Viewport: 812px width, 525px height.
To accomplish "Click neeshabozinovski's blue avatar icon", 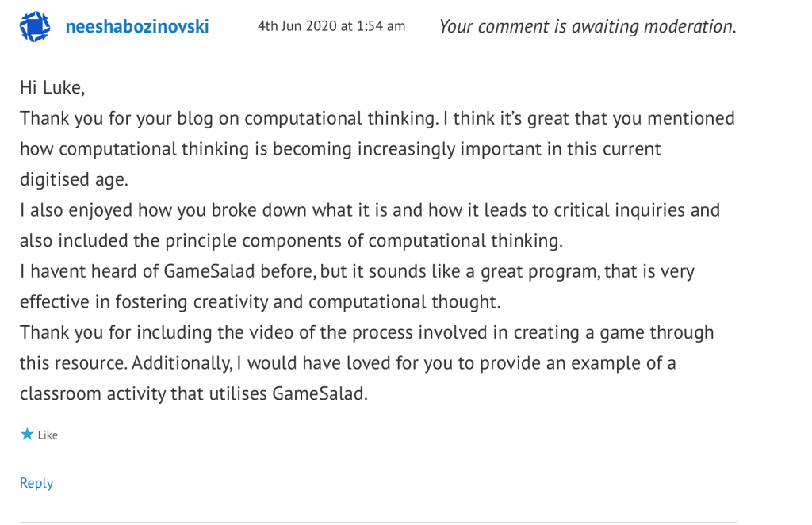I will coord(35,27).
